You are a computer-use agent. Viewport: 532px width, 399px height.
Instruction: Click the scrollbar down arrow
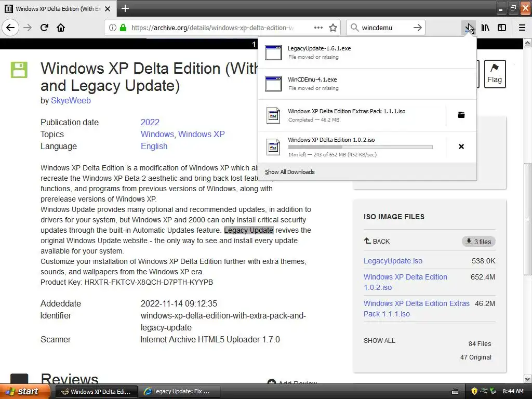click(x=527, y=379)
